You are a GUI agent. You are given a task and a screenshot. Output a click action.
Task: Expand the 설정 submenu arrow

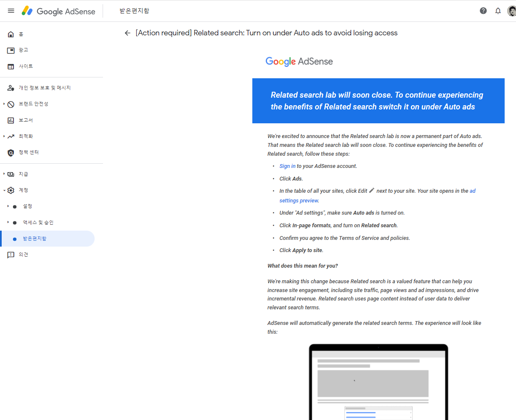(x=8, y=206)
